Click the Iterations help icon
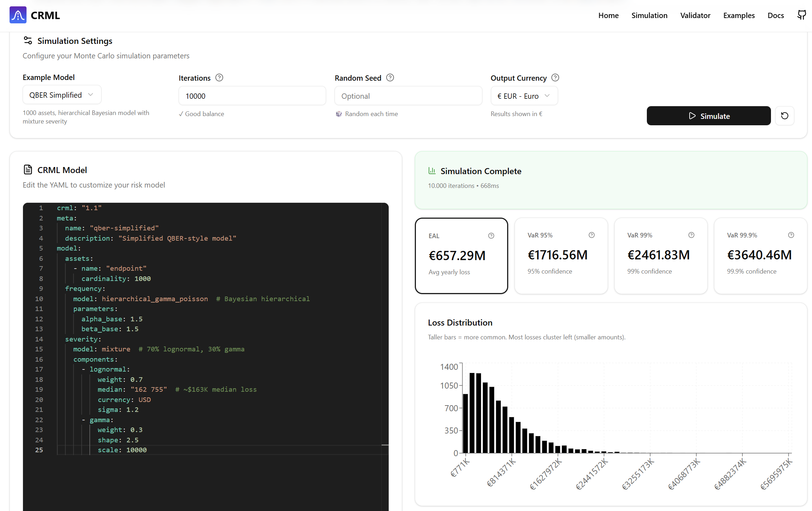Screen dimensions: 812x511 coord(219,77)
